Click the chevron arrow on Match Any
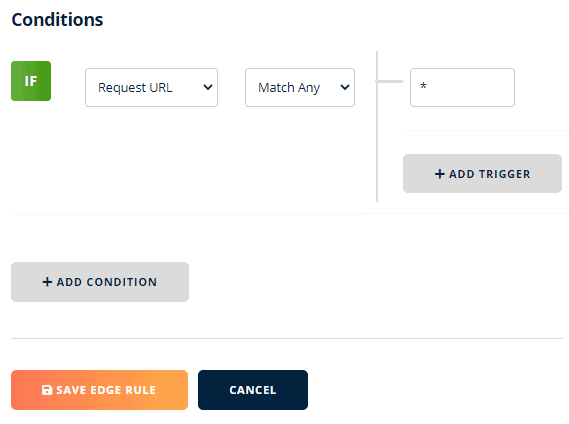Screen dimensions: 569x424 (x=345, y=87)
